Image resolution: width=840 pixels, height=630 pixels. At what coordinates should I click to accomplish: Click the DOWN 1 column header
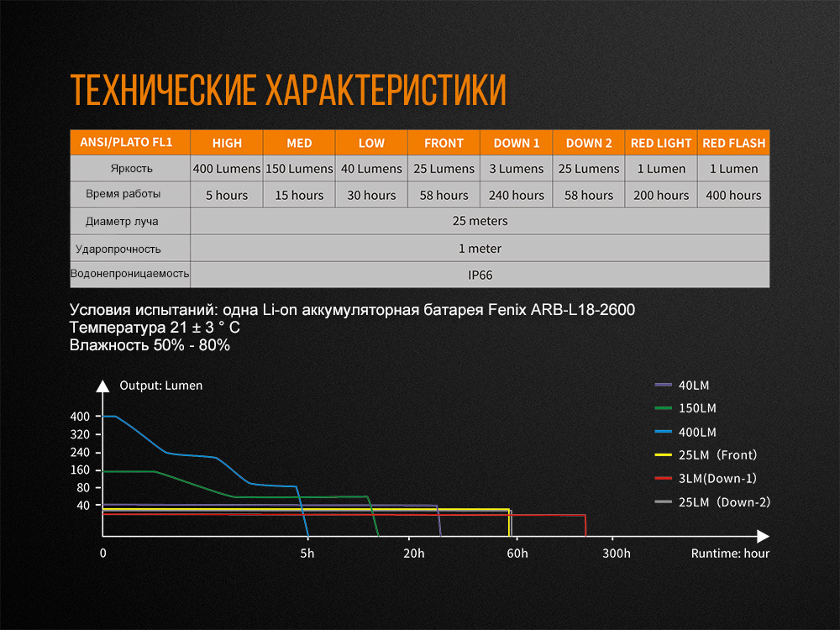(x=516, y=143)
